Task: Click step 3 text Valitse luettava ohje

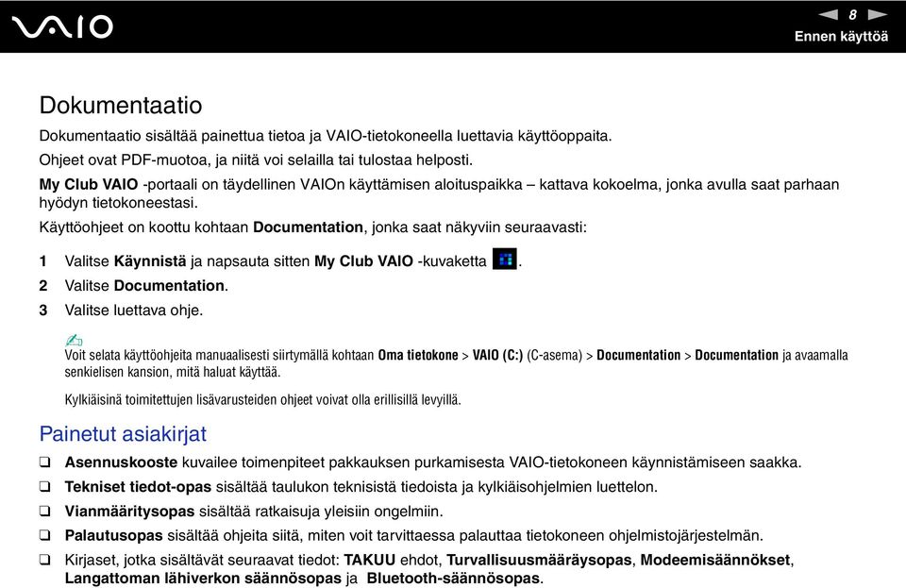Action: pyautogui.click(x=134, y=311)
